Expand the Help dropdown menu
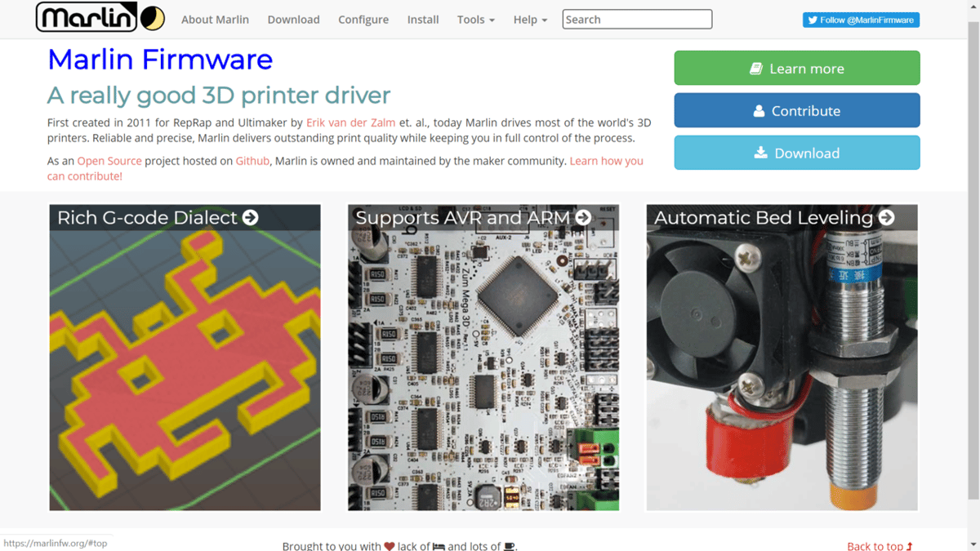 [x=530, y=20]
